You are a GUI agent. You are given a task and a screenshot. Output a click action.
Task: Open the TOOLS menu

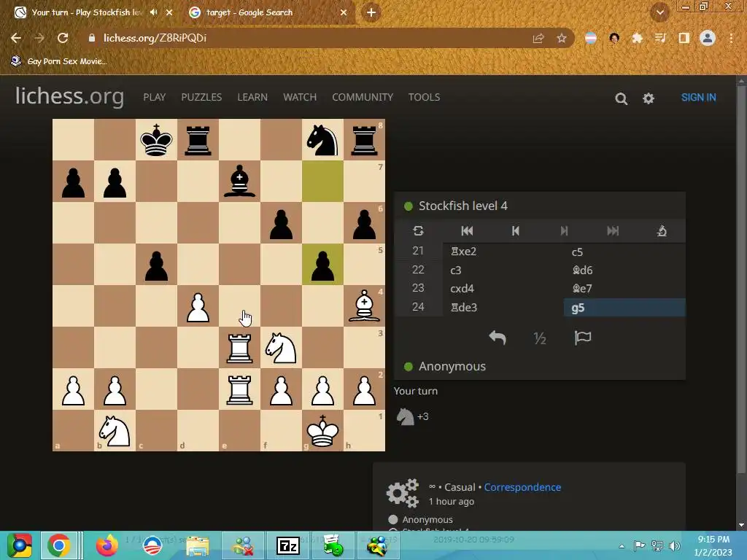click(x=424, y=97)
